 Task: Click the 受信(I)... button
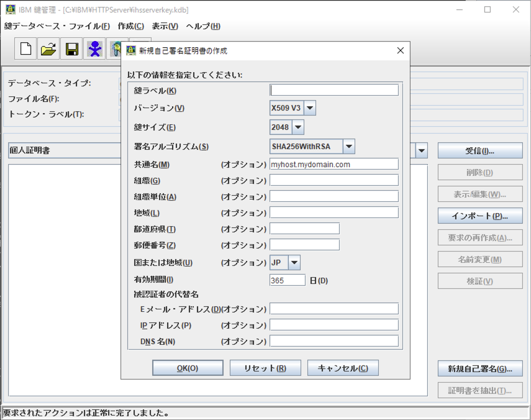click(x=480, y=150)
